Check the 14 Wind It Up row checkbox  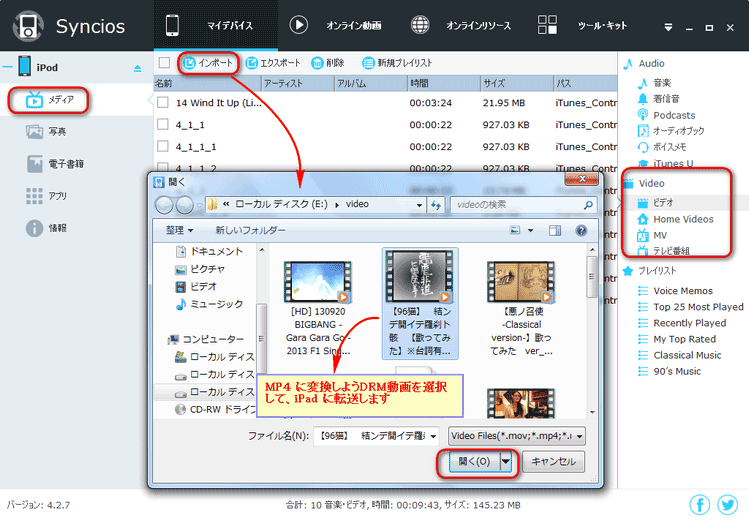[163, 102]
